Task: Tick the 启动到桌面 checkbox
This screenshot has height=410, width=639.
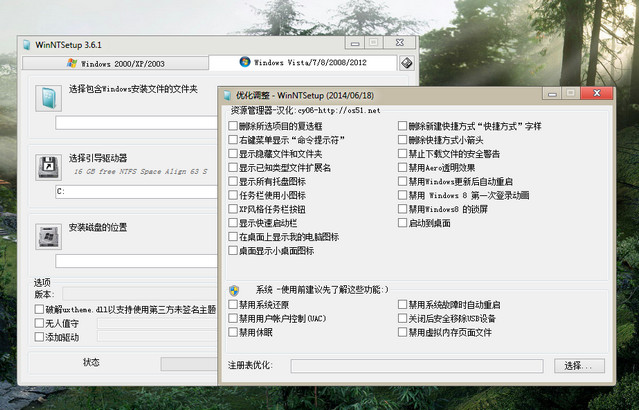Action: pos(402,224)
